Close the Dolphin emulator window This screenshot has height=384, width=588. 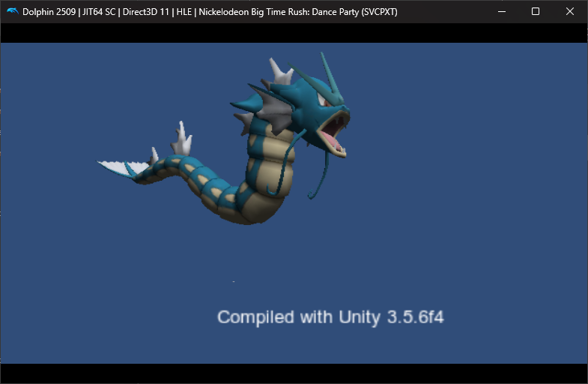[569, 12]
